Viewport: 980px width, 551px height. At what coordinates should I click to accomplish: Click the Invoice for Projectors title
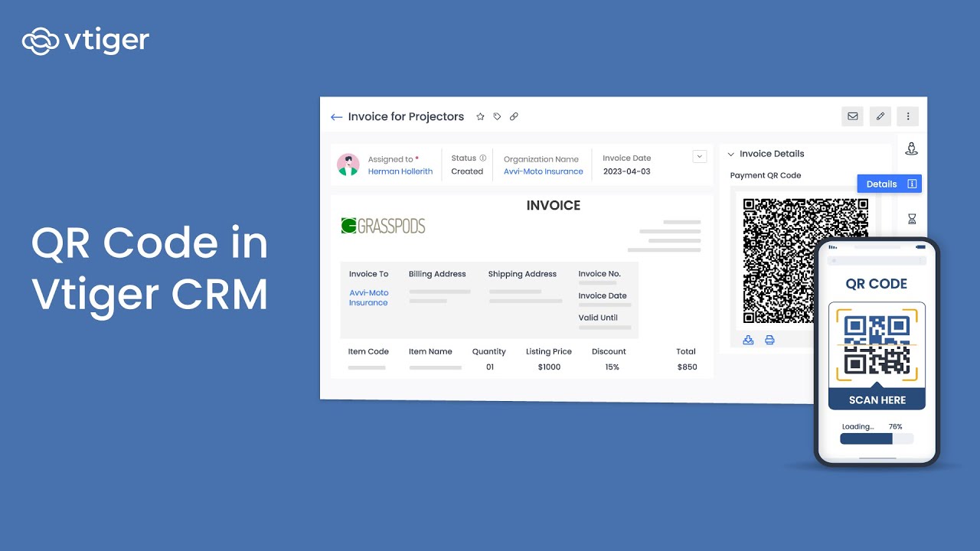point(406,117)
